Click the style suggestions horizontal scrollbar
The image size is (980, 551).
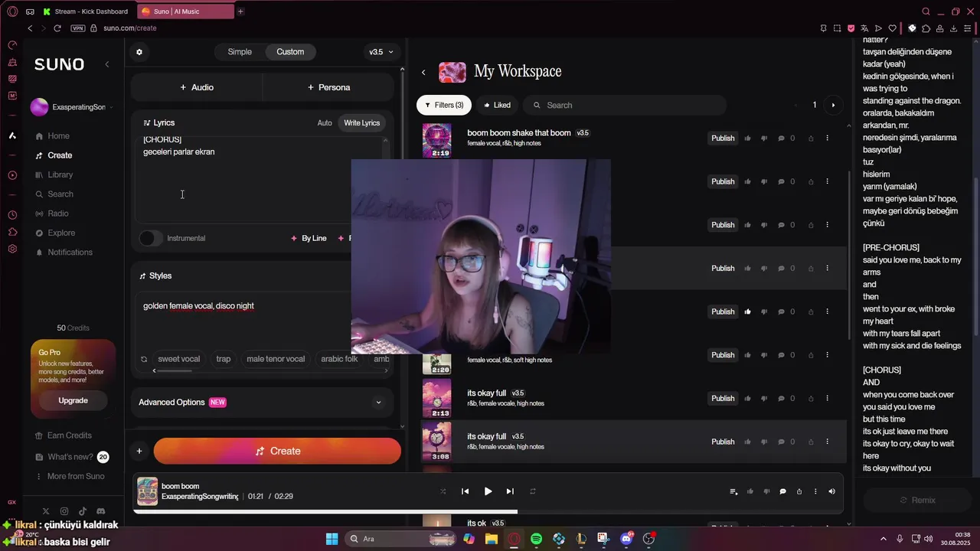pyautogui.click(x=173, y=371)
